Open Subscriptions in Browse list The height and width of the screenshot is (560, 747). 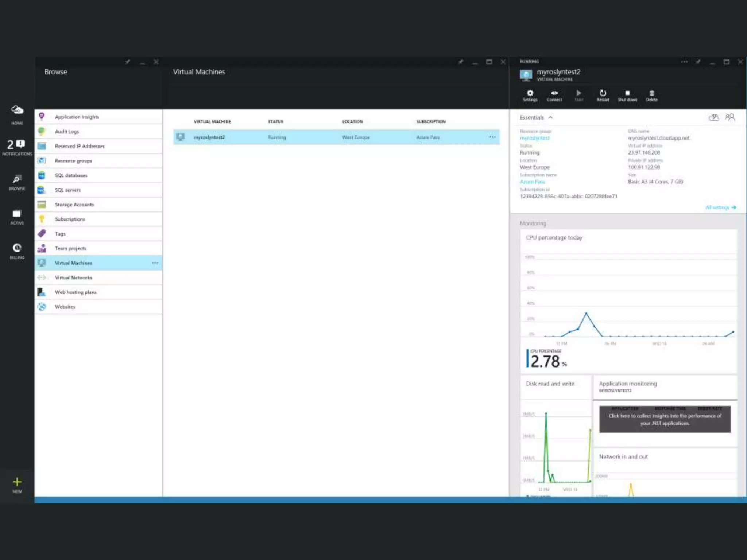point(98,219)
